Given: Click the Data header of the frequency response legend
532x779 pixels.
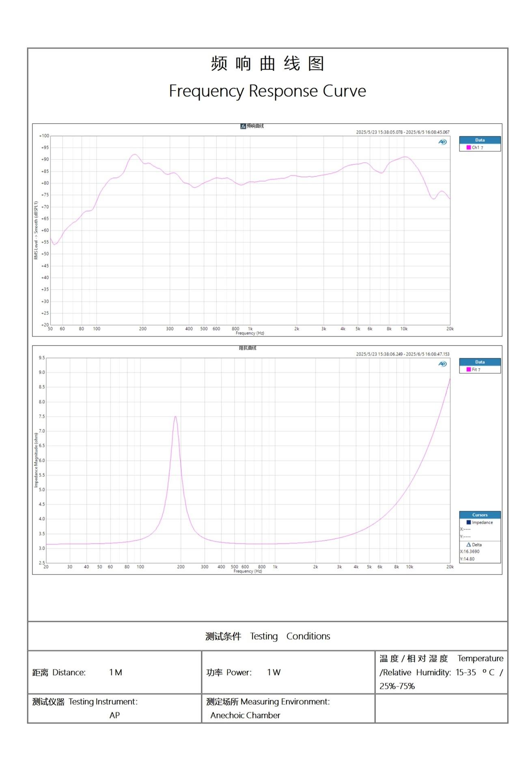Looking at the screenshot, I should point(480,140).
